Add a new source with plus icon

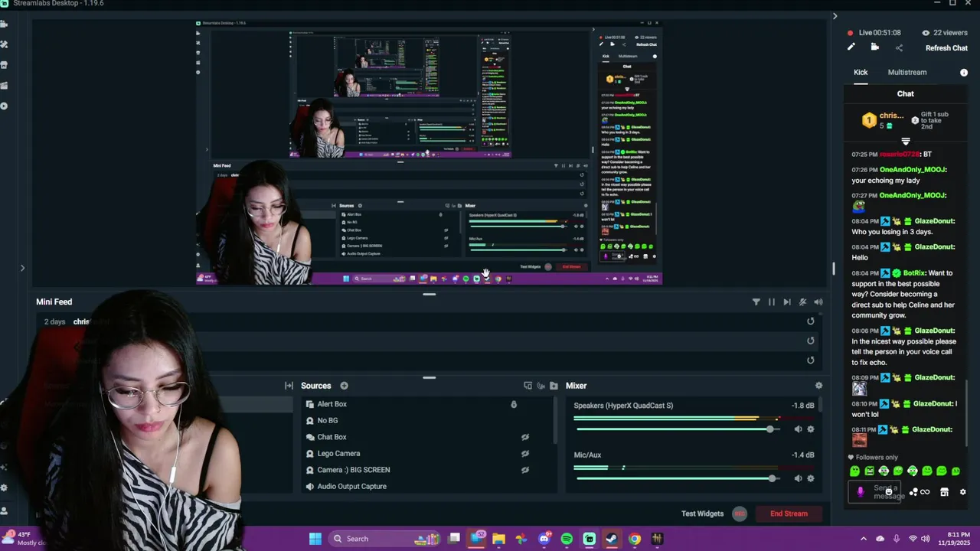(x=344, y=386)
